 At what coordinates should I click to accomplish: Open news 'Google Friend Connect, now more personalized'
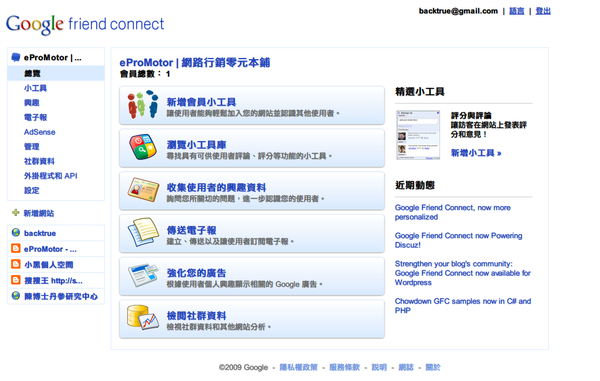[x=453, y=212]
